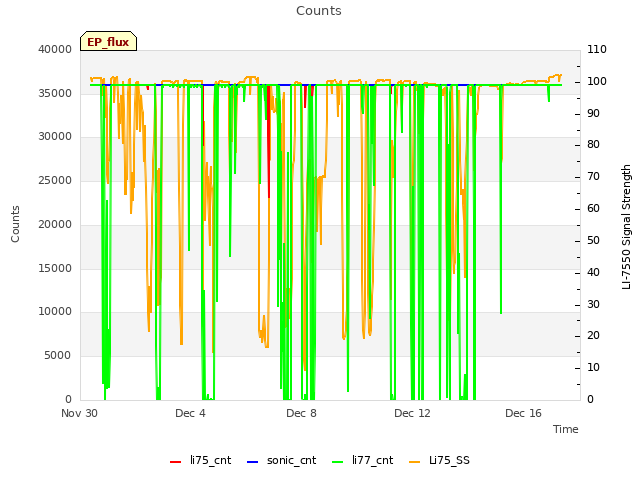This screenshot has height=480, width=640.
Task: Click the 60 right axis value
Action: [x=593, y=209]
